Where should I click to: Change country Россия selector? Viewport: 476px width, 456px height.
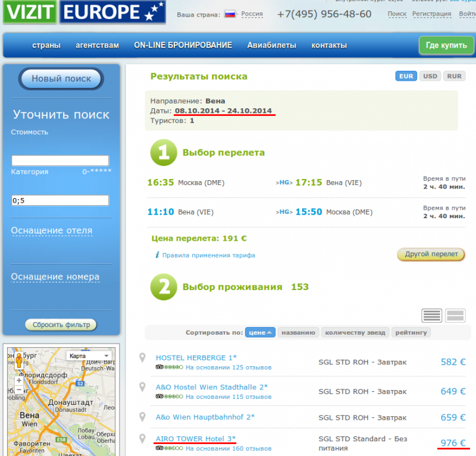252,14
